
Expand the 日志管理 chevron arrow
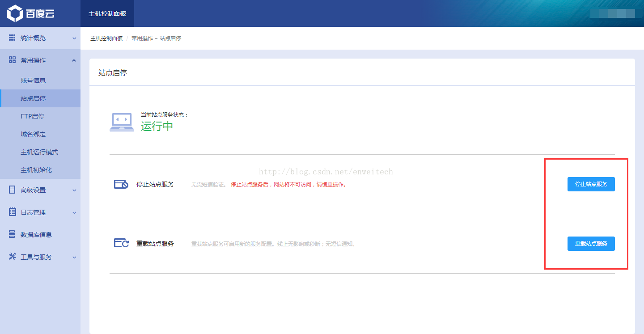point(74,213)
